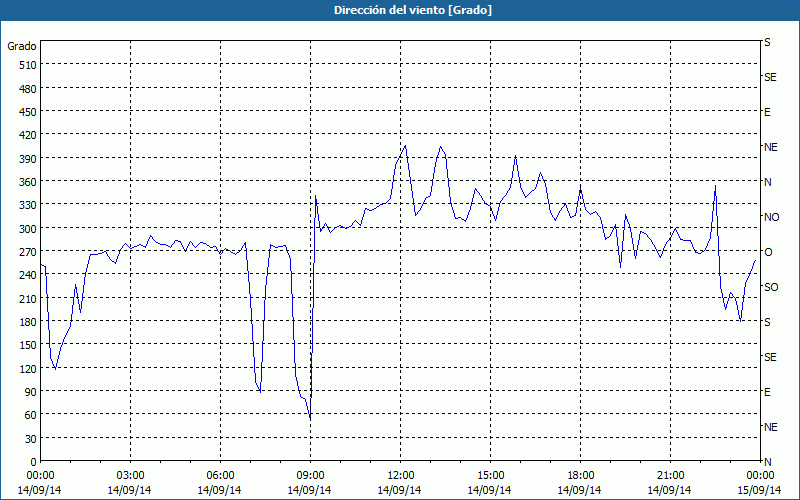Click the 'N' compass label at the 360 level
The height and width of the screenshot is (500, 800).
click(767, 182)
